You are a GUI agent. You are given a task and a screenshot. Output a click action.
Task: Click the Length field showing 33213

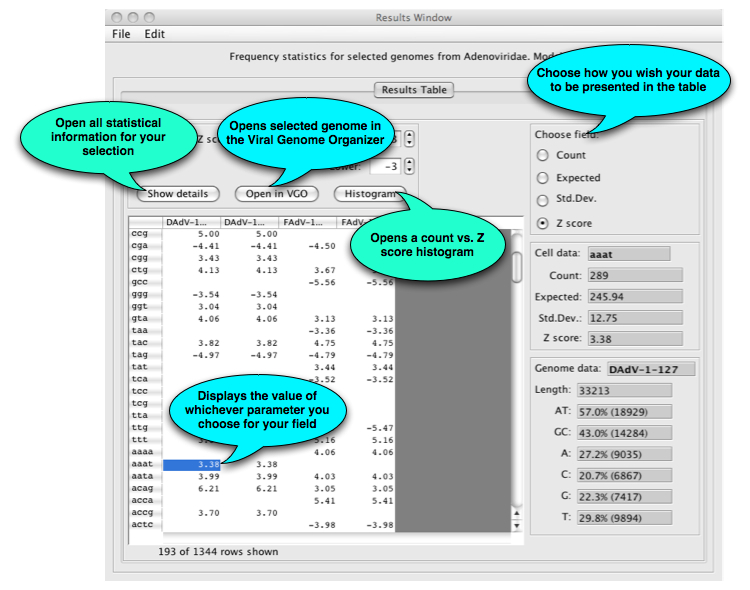pos(624,390)
